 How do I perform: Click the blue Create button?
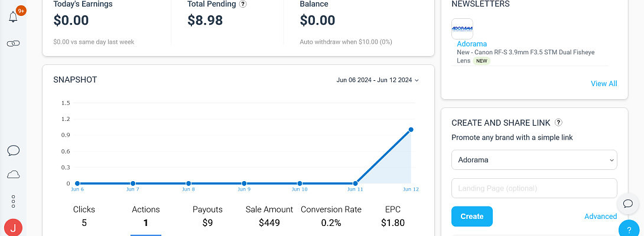pyautogui.click(x=471, y=217)
